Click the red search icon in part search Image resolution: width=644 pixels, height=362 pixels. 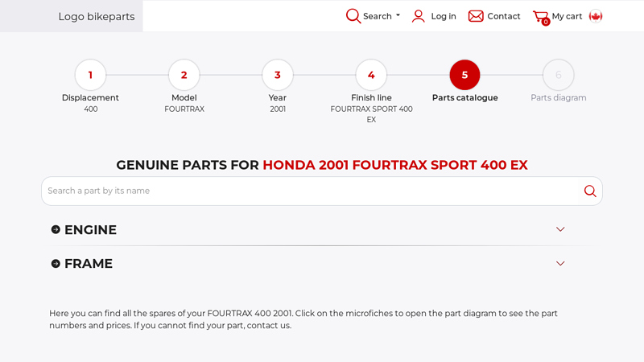(590, 191)
